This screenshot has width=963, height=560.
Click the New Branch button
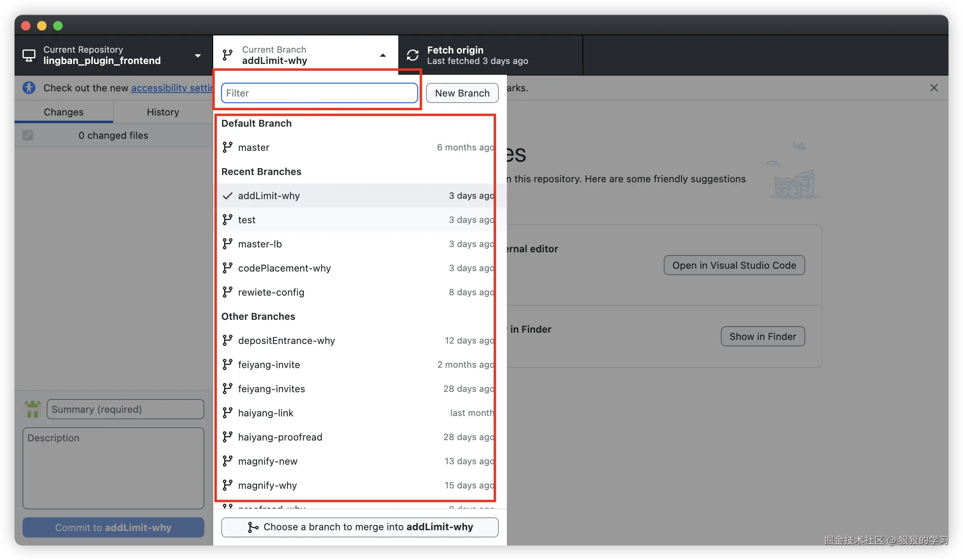(x=462, y=93)
